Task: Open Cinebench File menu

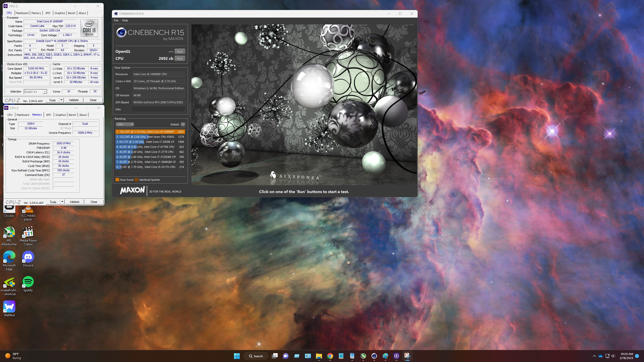Action: [x=116, y=20]
